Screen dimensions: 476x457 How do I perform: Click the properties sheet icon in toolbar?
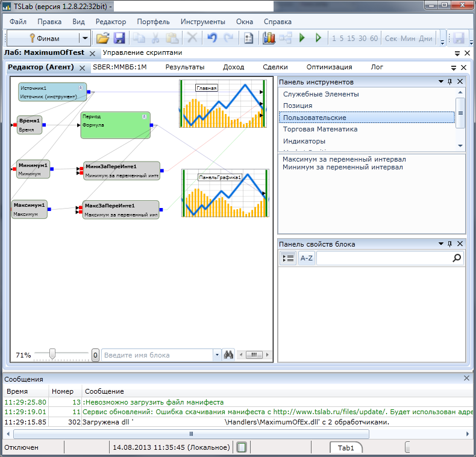[248, 38]
